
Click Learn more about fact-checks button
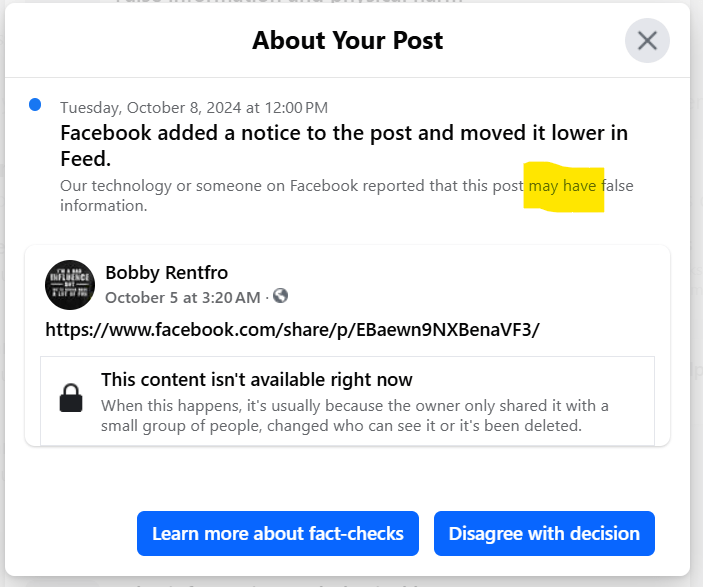coord(277,533)
